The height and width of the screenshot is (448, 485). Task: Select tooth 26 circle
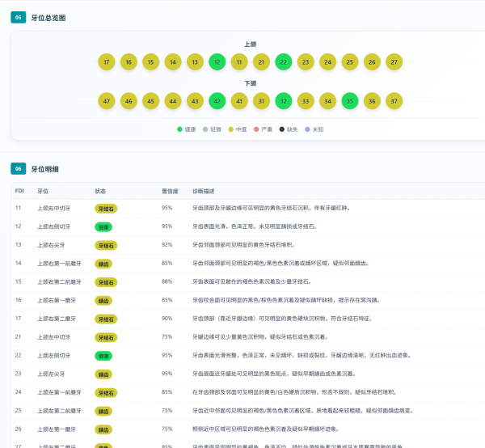(x=372, y=62)
